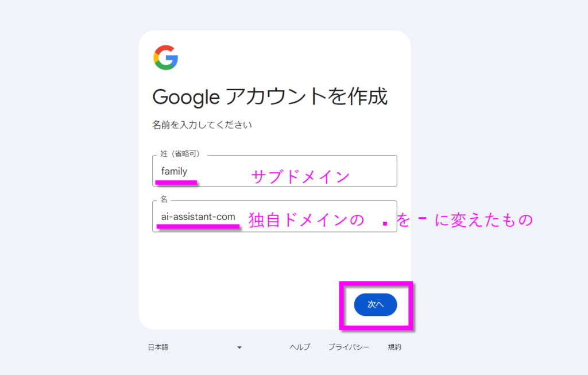Viewport: 588px width, 375px height.
Task: Open the プライバシー link
Action: tap(349, 347)
